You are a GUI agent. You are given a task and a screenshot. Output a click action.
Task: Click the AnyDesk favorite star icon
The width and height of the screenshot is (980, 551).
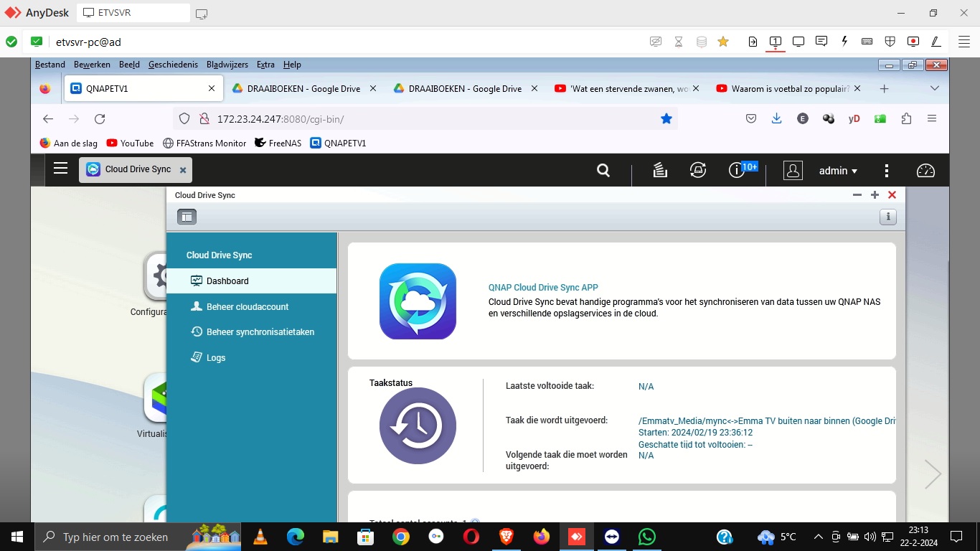point(723,42)
